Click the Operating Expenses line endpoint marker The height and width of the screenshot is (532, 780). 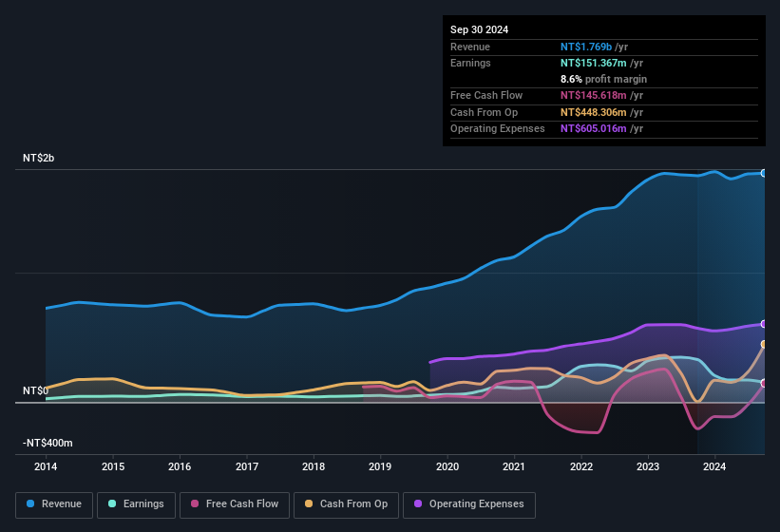[x=764, y=324]
